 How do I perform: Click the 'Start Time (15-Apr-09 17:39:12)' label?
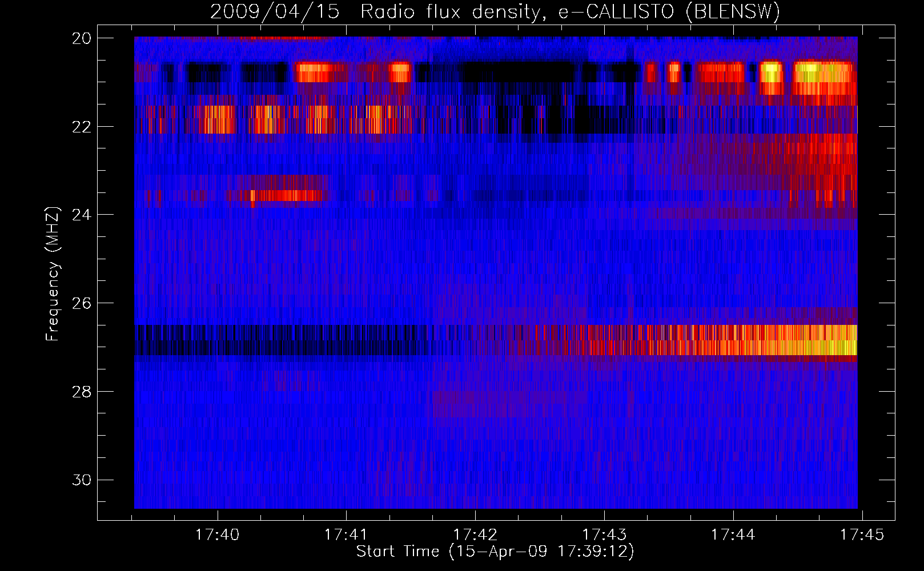pyautogui.click(x=495, y=552)
